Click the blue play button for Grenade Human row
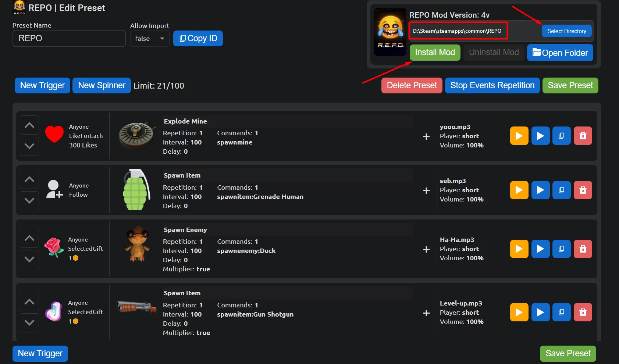619x364 pixels. coord(540,190)
